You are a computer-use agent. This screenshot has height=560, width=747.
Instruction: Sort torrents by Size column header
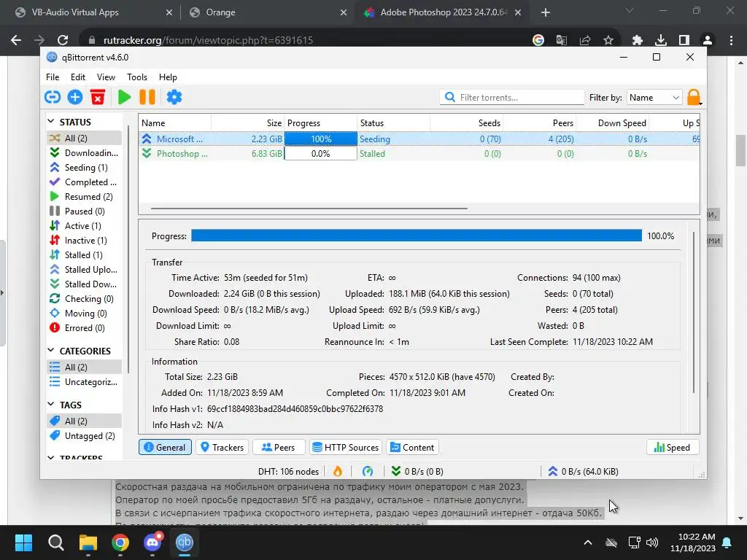coord(248,122)
